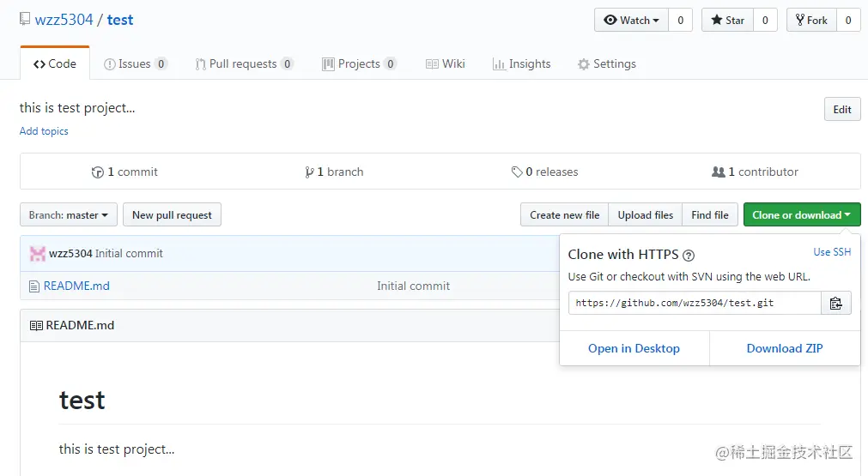Copy clone URL with the clipboard icon
The width and height of the screenshot is (868, 476).
click(x=836, y=303)
